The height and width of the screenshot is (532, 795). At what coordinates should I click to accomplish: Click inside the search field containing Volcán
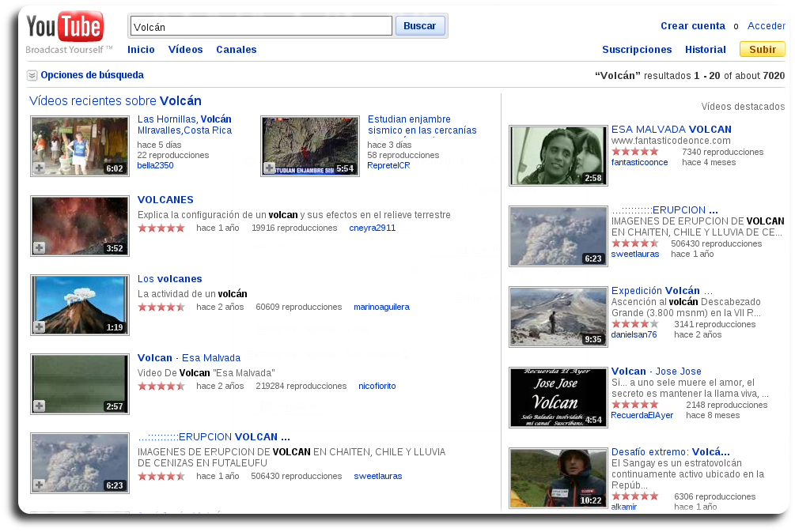pos(261,25)
